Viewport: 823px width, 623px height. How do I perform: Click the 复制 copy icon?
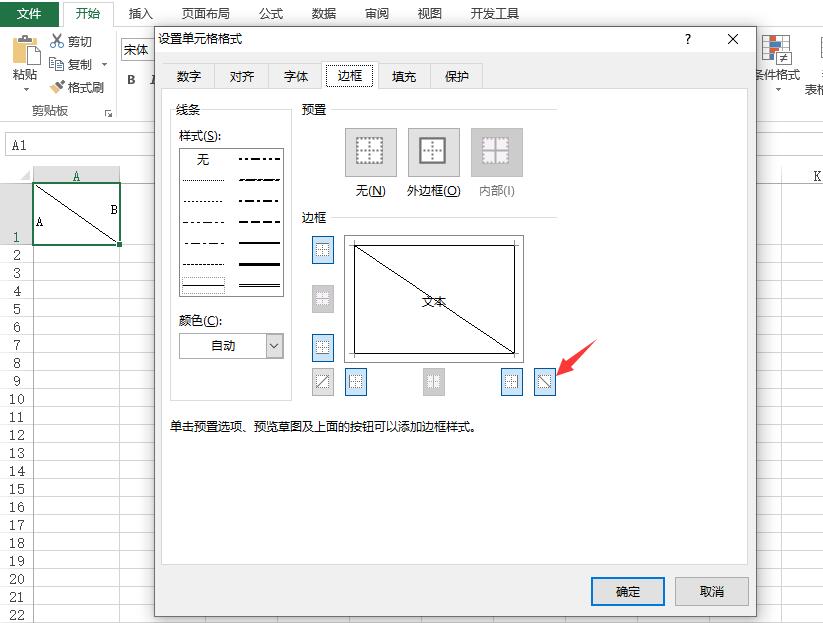(56, 64)
